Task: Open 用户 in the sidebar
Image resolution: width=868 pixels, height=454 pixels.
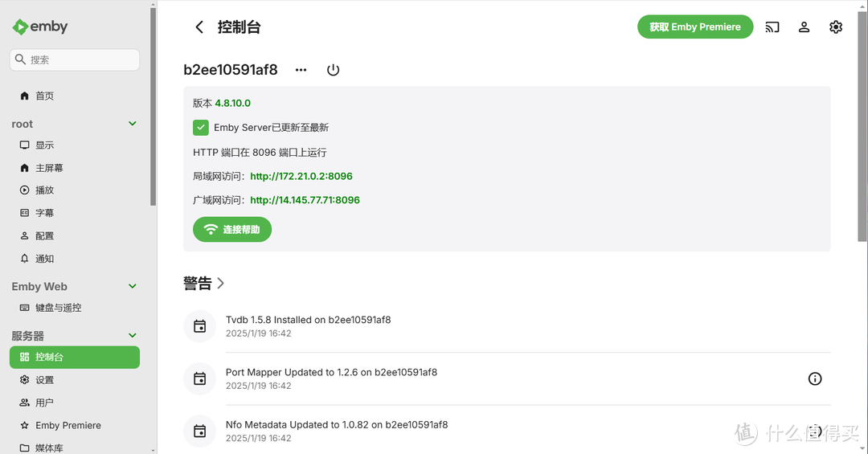Action: [x=74, y=403]
